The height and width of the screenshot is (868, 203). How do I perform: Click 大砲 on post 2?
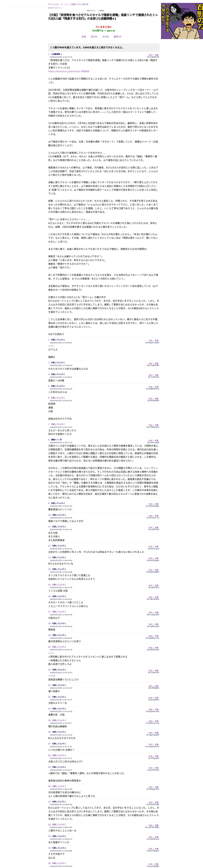tap(157, 341)
